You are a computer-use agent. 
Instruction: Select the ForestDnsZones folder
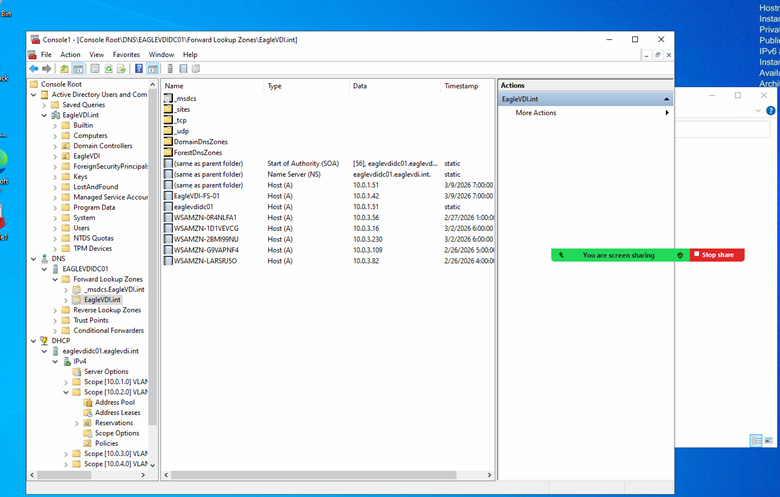tap(194, 153)
